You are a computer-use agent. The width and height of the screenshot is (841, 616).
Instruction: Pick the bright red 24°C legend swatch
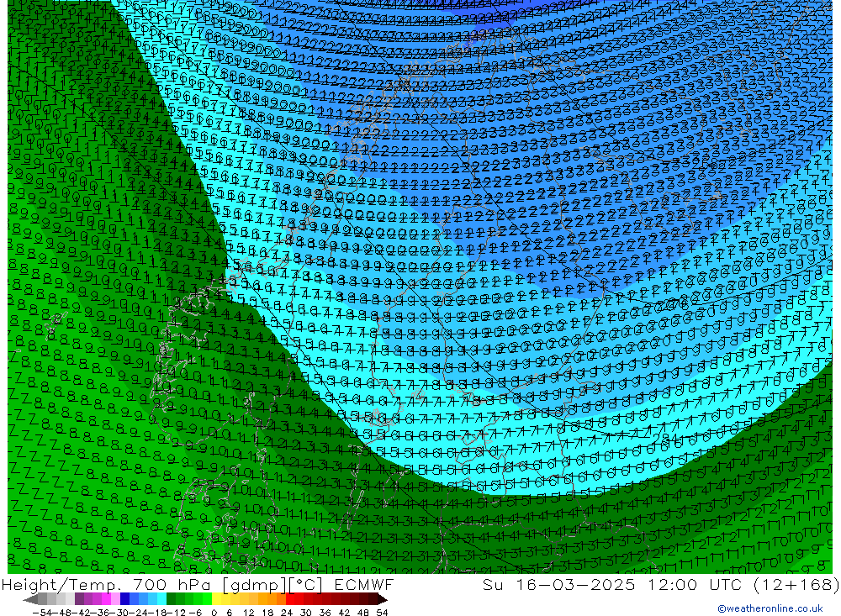click(x=290, y=599)
